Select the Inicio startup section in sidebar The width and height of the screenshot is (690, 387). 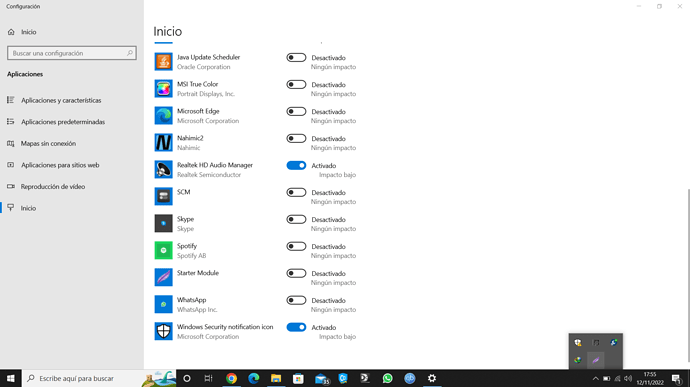(28, 208)
